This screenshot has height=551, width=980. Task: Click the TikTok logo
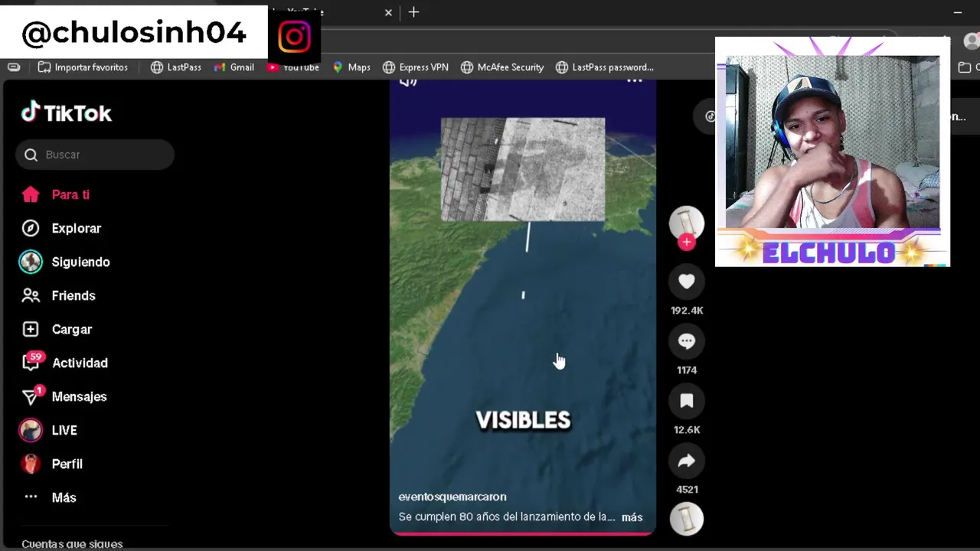67,112
